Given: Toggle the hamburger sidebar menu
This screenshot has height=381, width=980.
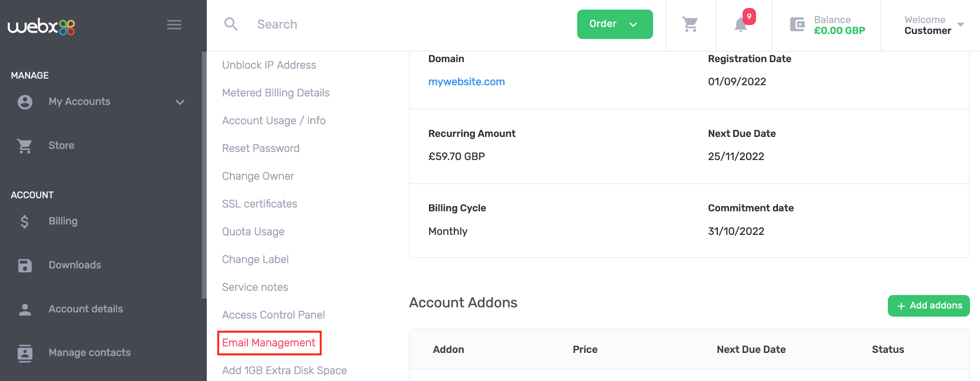Looking at the screenshot, I should point(174,25).
